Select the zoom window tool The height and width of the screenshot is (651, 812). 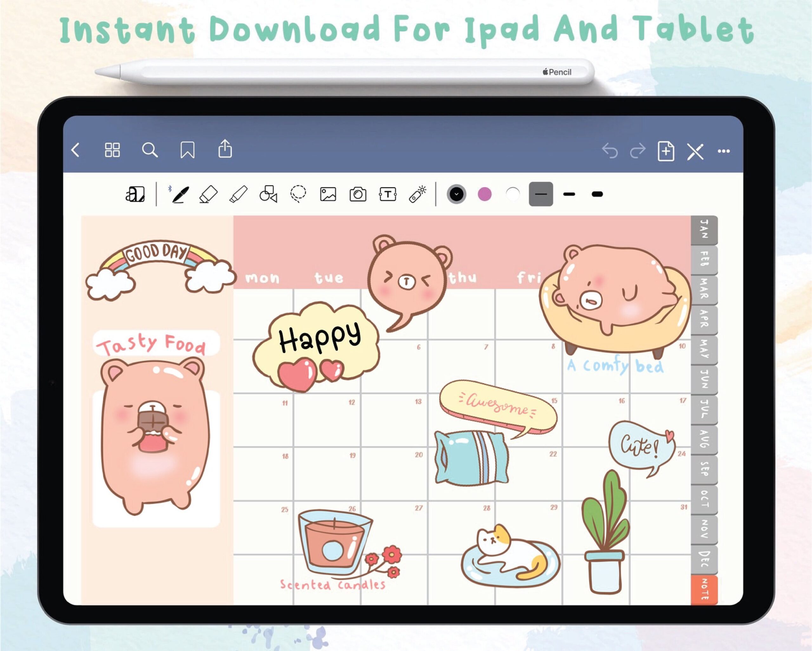pos(135,194)
